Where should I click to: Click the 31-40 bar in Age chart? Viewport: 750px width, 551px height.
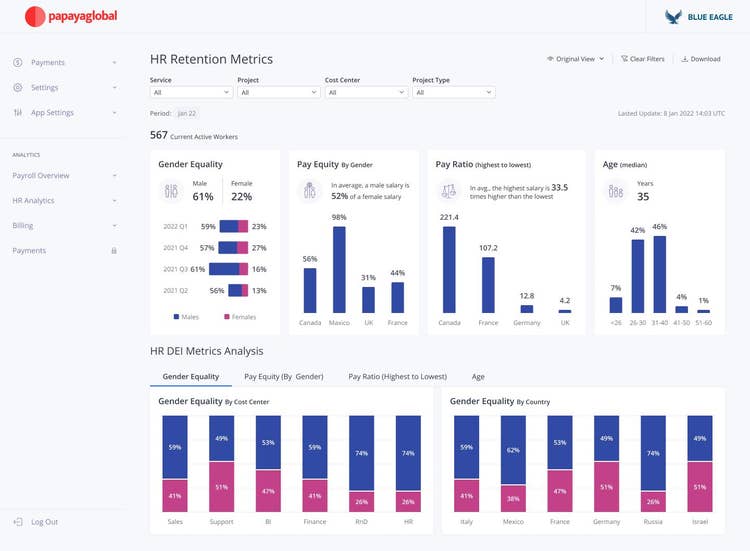coord(660,275)
